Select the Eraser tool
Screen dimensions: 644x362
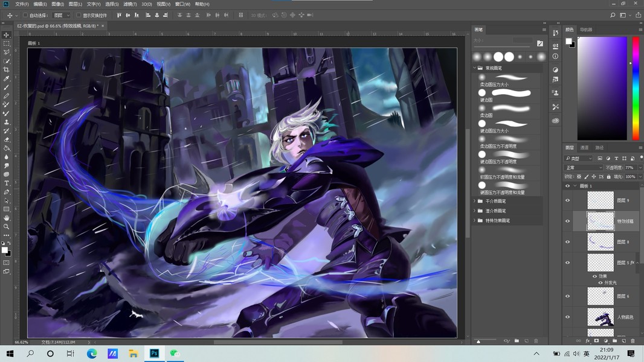(x=6, y=139)
